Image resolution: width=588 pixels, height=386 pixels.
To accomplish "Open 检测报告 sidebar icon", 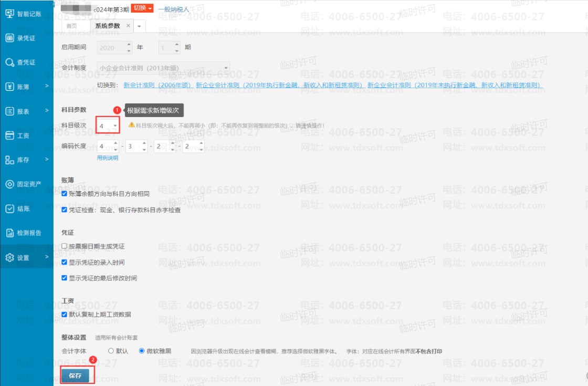I will pos(10,233).
